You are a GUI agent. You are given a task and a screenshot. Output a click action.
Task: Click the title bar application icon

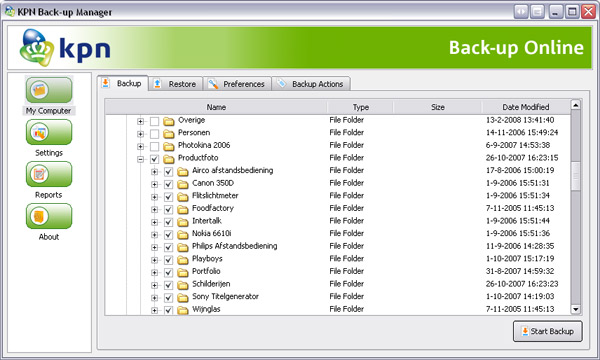click(x=10, y=11)
